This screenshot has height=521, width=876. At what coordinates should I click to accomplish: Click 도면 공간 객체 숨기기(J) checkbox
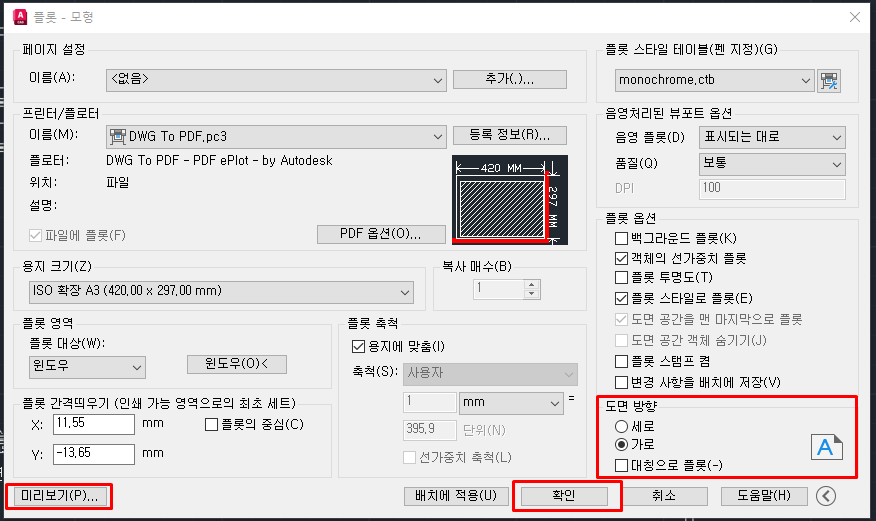(x=621, y=341)
